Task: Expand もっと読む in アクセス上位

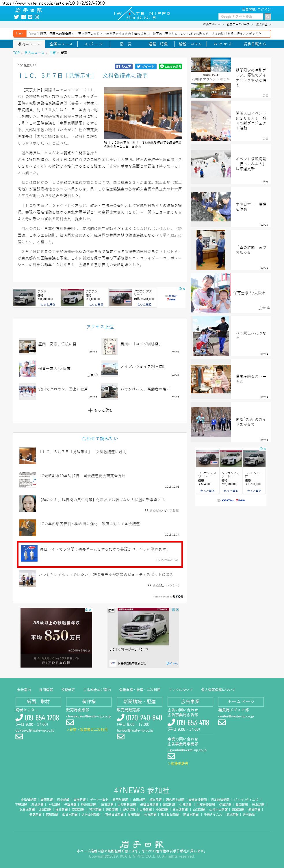Action: pos(100,410)
